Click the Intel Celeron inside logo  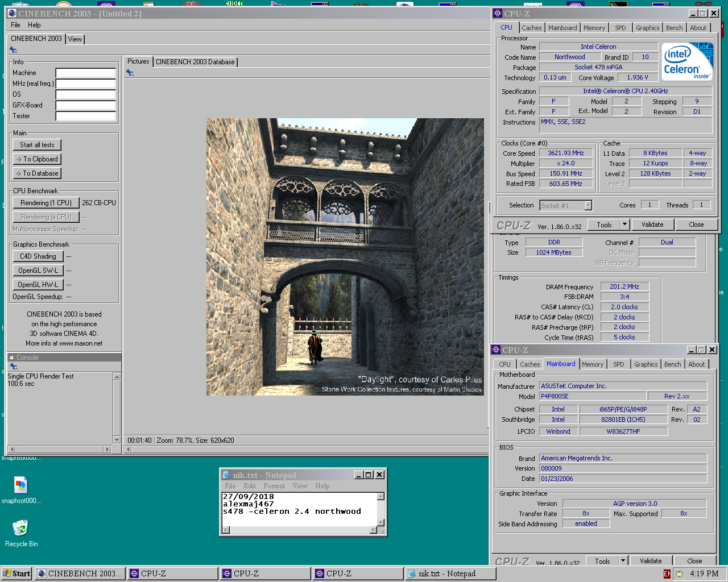pos(687,61)
